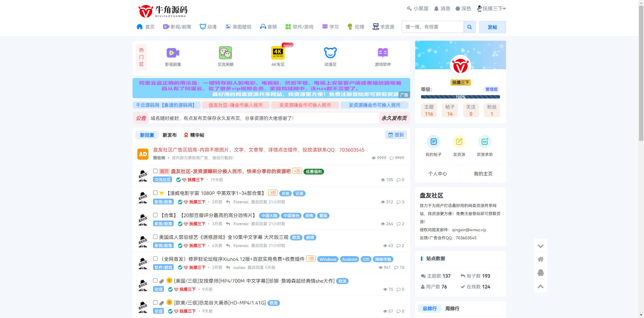Switch to the 新发布 tab

[x=169, y=135]
